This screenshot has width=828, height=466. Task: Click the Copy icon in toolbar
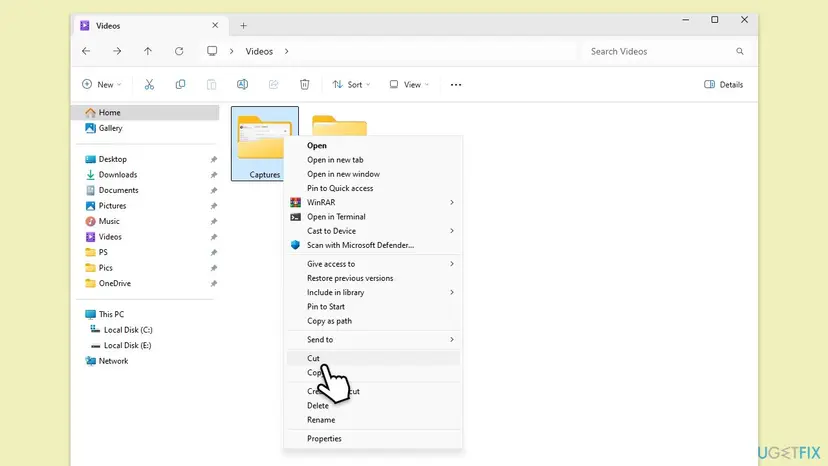click(x=180, y=85)
